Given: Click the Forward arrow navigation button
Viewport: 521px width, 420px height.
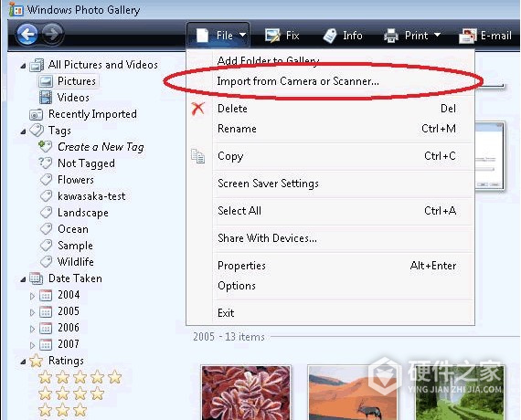Looking at the screenshot, I should click(x=52, y=34).
